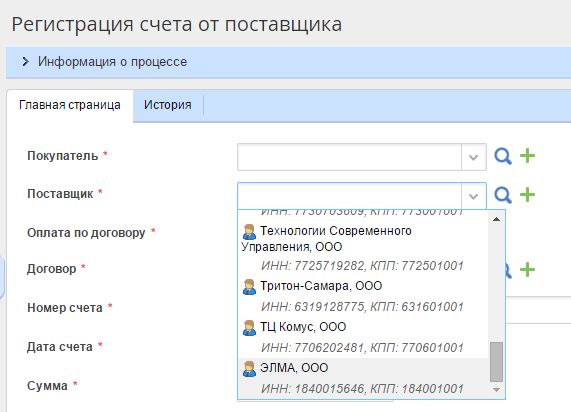
Task: Click the contractor icon beside ЭЛМА, ООО
Action: point(249,369)
